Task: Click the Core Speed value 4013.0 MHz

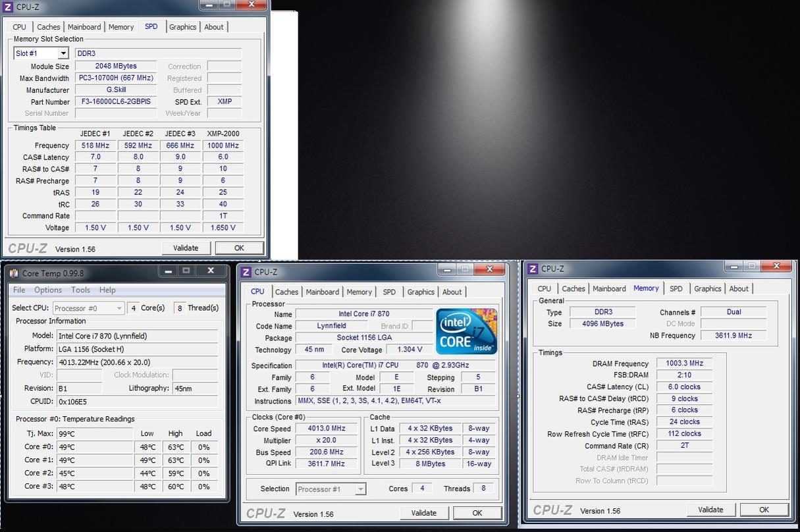Action: 327,429
